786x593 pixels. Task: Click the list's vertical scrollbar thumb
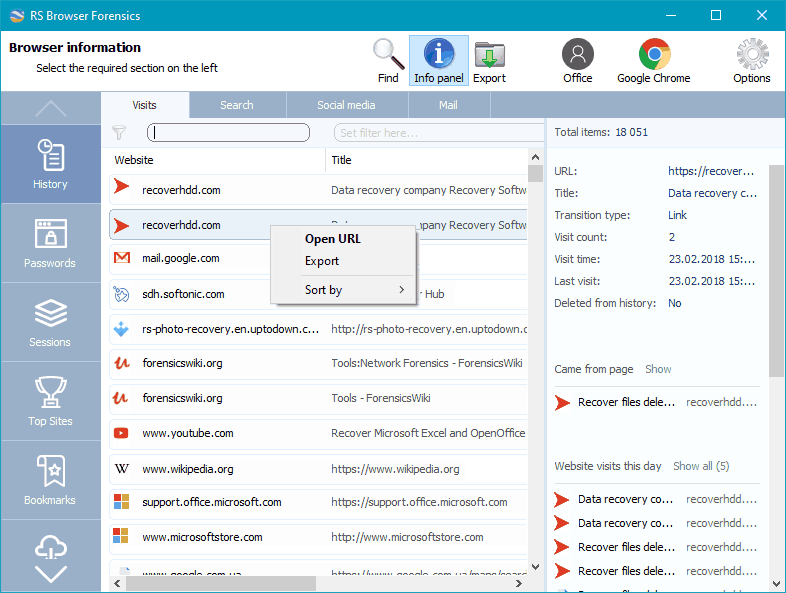pyautogui.click(x=535, y=173)
